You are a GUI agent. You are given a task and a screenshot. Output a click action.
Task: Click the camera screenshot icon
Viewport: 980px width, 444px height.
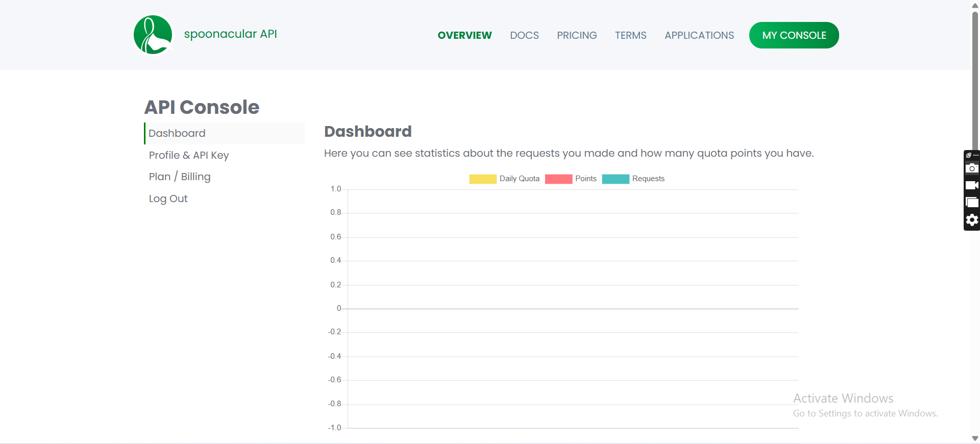coord(972,168)
